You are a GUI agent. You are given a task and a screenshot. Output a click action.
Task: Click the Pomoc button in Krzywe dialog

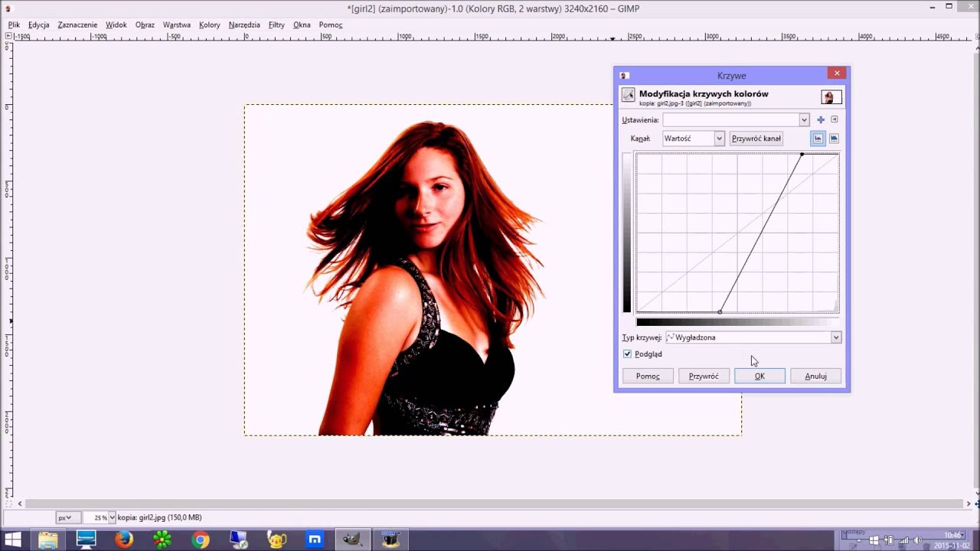pyautogui.click(x=648, y=376)
